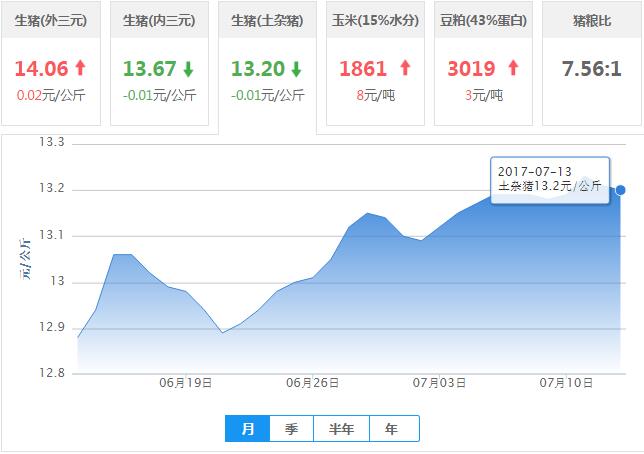Click the soybean meal price 3019
The width and height of the screenshot is (644, 454).
(x=472, y=69)
